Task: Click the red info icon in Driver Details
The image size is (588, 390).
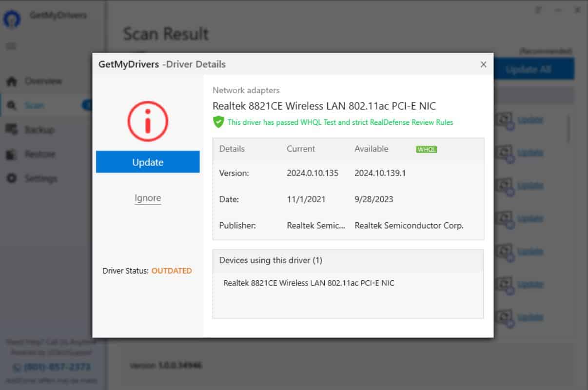Action: click(x=148, y=121)
